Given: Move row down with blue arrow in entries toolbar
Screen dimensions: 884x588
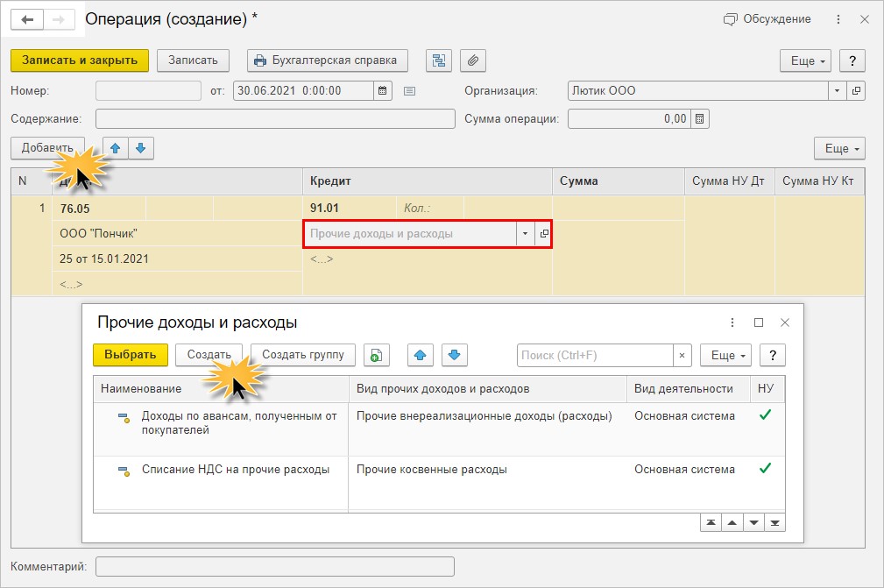Looking at the screenshot, I should coord(141,148).
